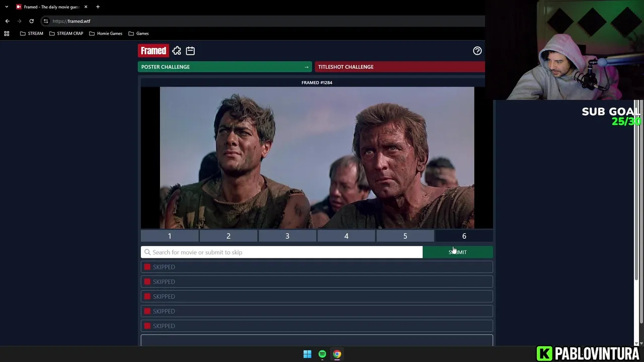The image size is (644, 362).
Task: Open Chrome from the taskbar
Action: 337,354
